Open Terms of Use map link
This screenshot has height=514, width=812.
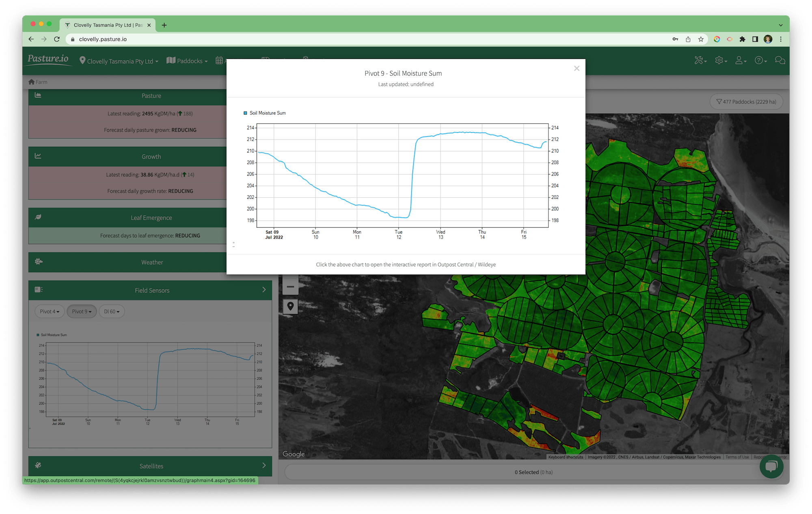pos(737,457)
